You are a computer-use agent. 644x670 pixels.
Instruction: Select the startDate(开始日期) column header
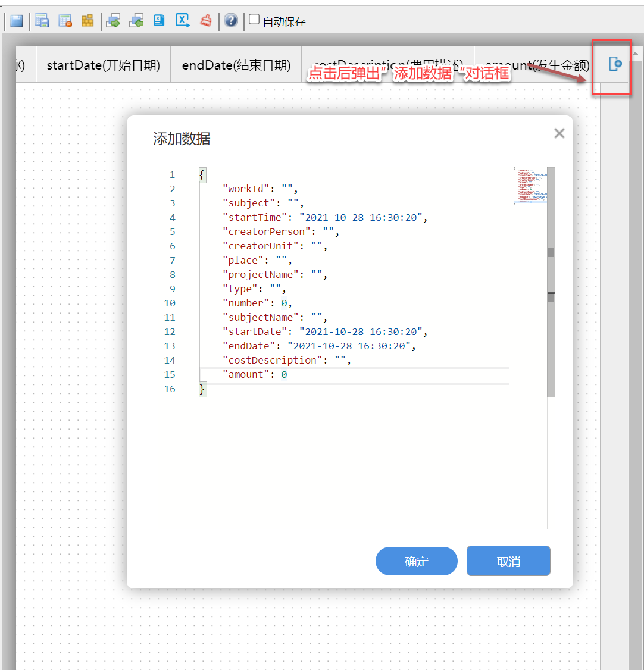click(104, 65)
